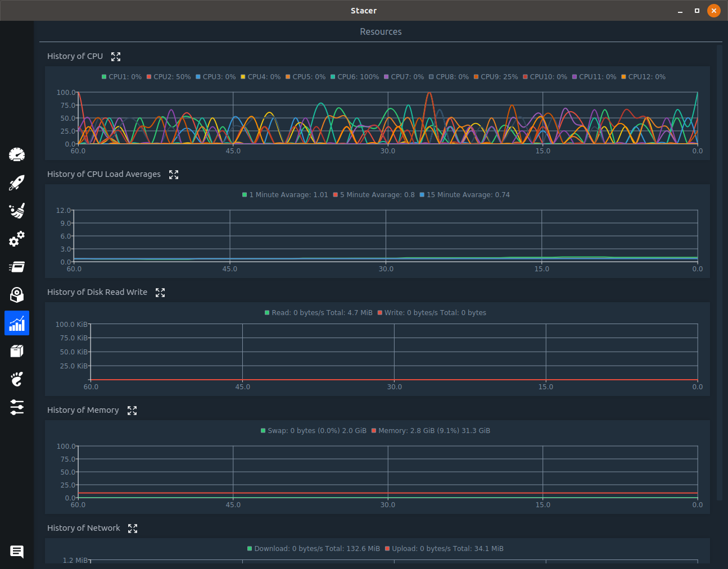Image resolution: width=728 pixels, height=569 pixels.
Task: Open Services gears icon in sidebar
Action: pyautogui.click(x=17, y=239)
